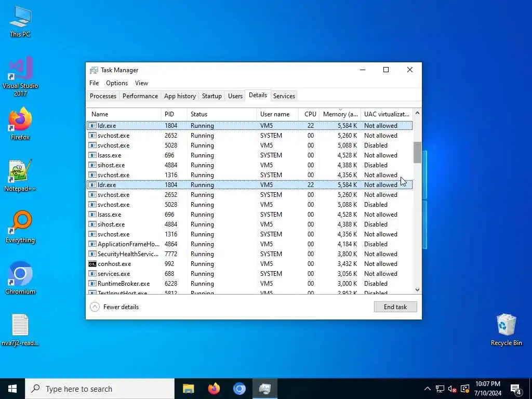Click the 4,184 K memory value
The width and height of the screenshot is (532, 399).
coord(347,244)
